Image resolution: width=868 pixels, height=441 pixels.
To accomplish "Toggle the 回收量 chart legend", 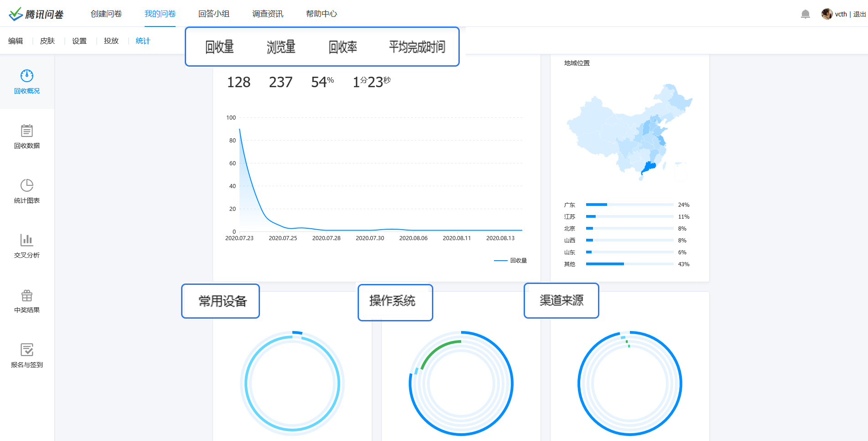I will pos(510,261).
